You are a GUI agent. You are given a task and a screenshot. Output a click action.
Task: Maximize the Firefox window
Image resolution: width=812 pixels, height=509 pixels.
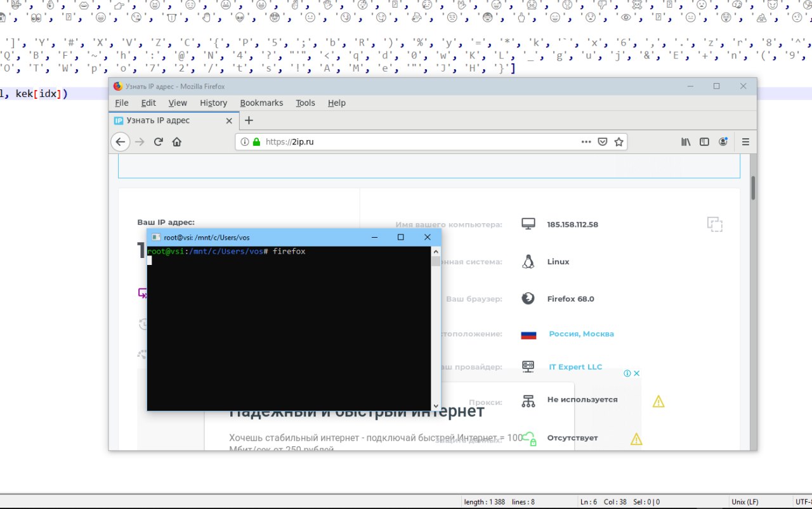(x=716, y=86)
